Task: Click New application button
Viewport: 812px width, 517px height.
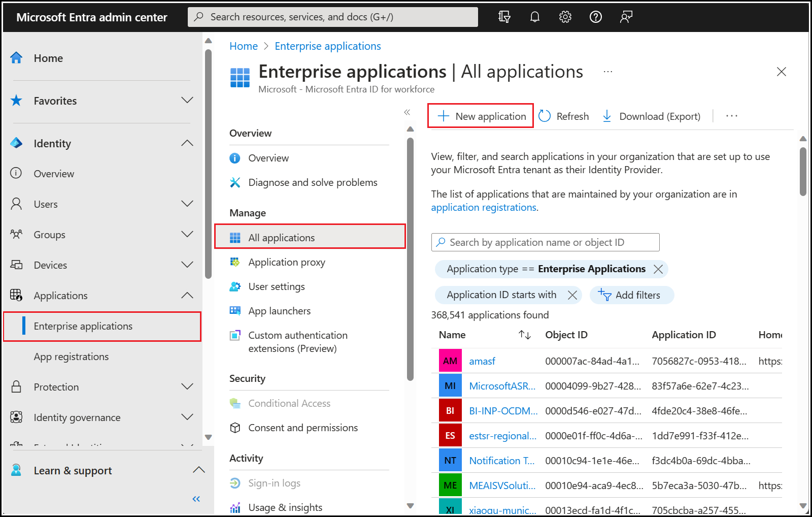Action: pos(481,116)
